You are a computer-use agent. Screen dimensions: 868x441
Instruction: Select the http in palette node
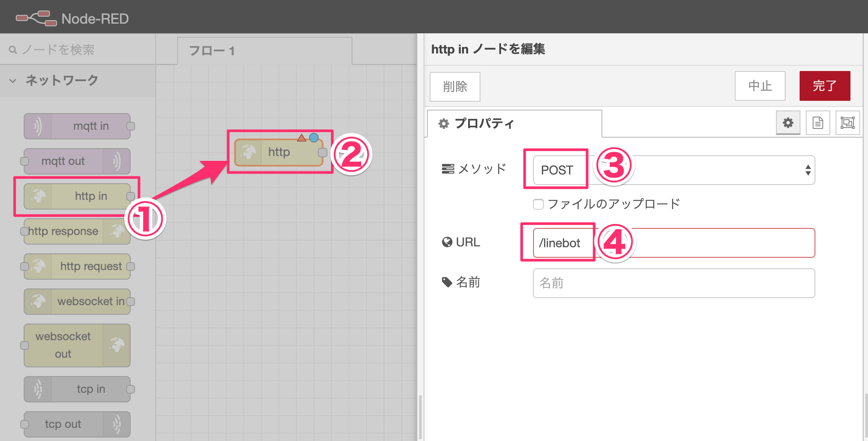77,196
